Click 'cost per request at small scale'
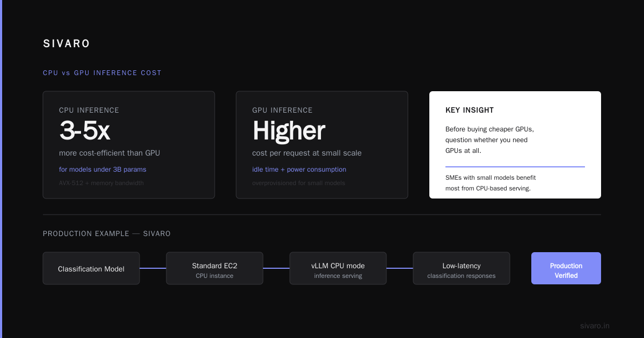This screenshot has height=338, width=644. [307, 153]
